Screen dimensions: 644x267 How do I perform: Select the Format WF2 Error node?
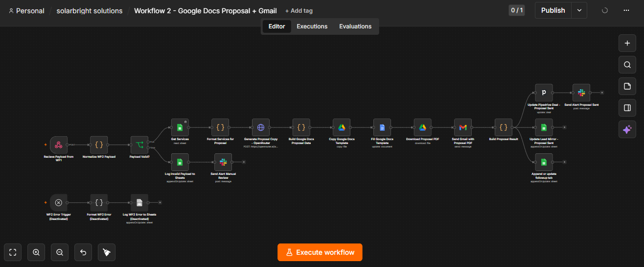point(99,202)
